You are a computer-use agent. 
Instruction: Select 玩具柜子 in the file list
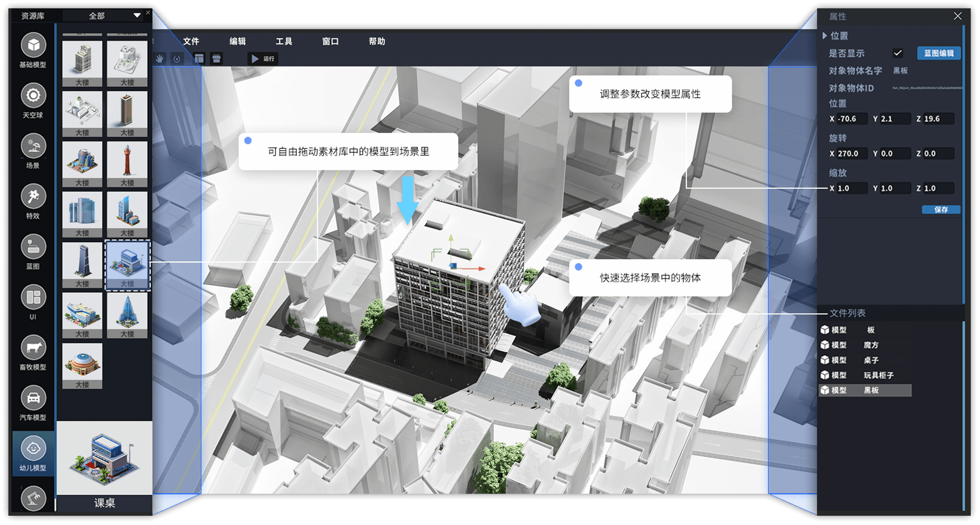tap(878, 375)
